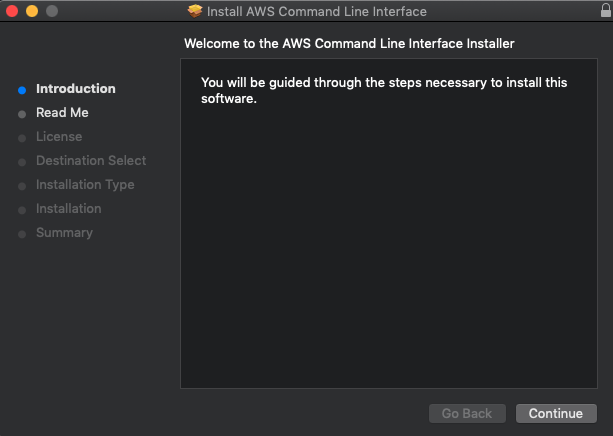Click the bullet beside Installation Type
Viewport: 613px width, 436px height.
coord(22,186)
